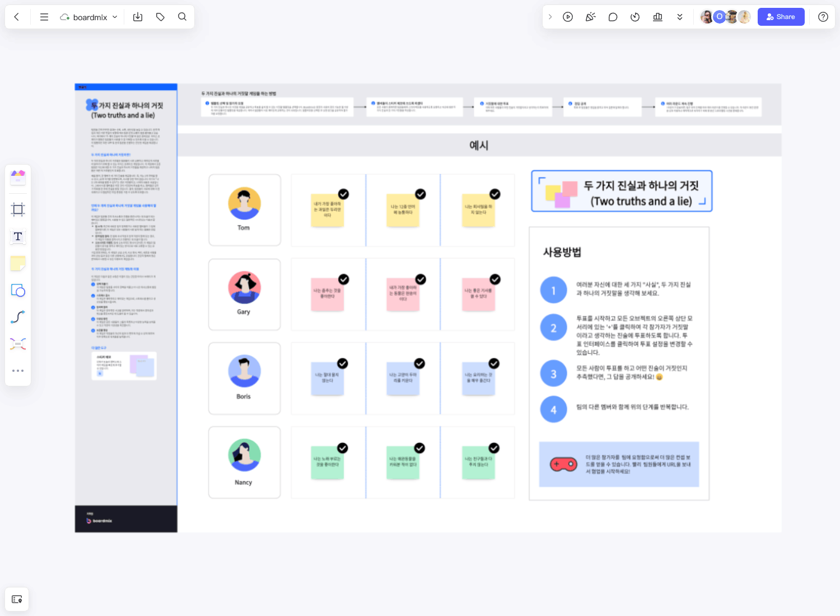
Task: Toggle checkmark on Boris's third blue note
Action: tap(493, 363)
